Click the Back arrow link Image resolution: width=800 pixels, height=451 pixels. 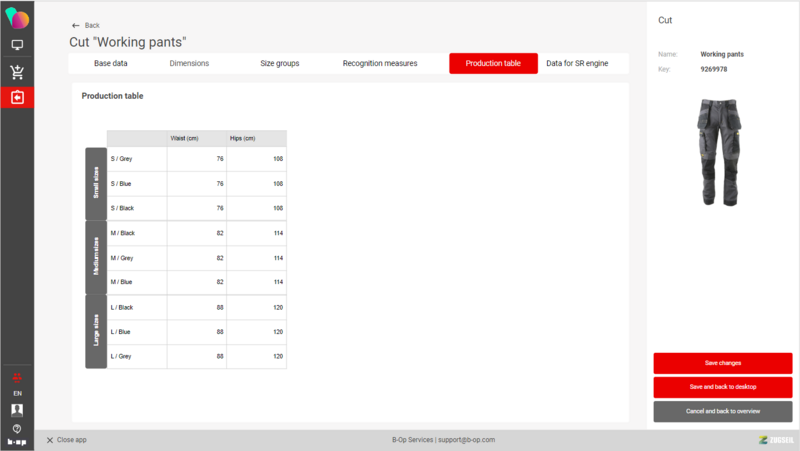(86, 25)
